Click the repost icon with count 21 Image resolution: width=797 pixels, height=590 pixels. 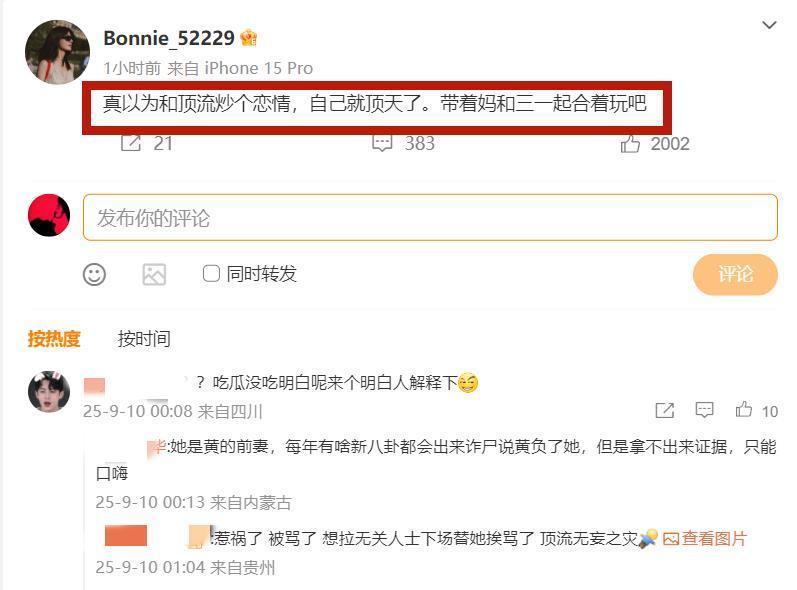131,143
